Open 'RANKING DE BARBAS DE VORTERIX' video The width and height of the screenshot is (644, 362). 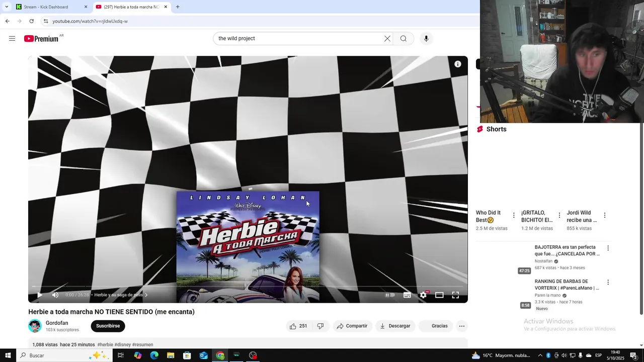tap(567, 285)
